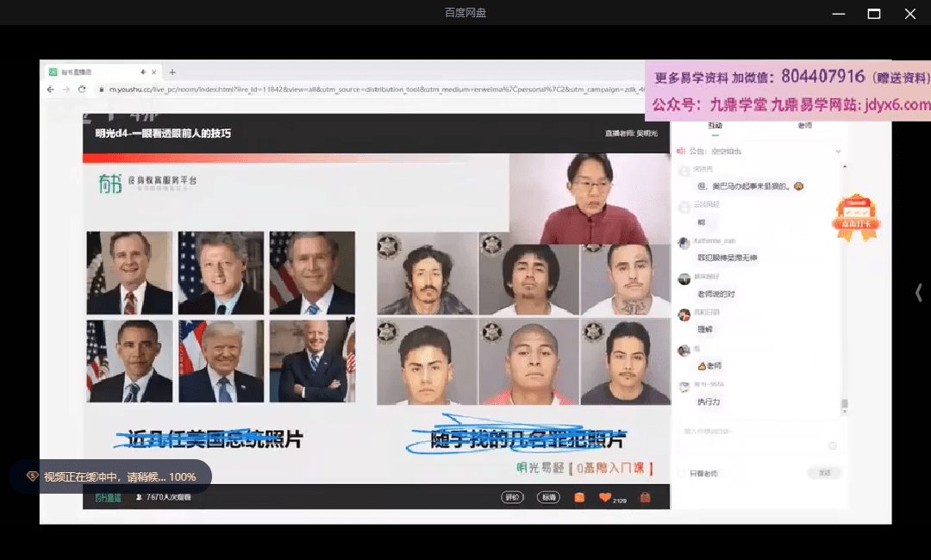The width and height of the screenshot is (931, 560).
Task: Click the heart like icon
Action: (x=605, y=497)
